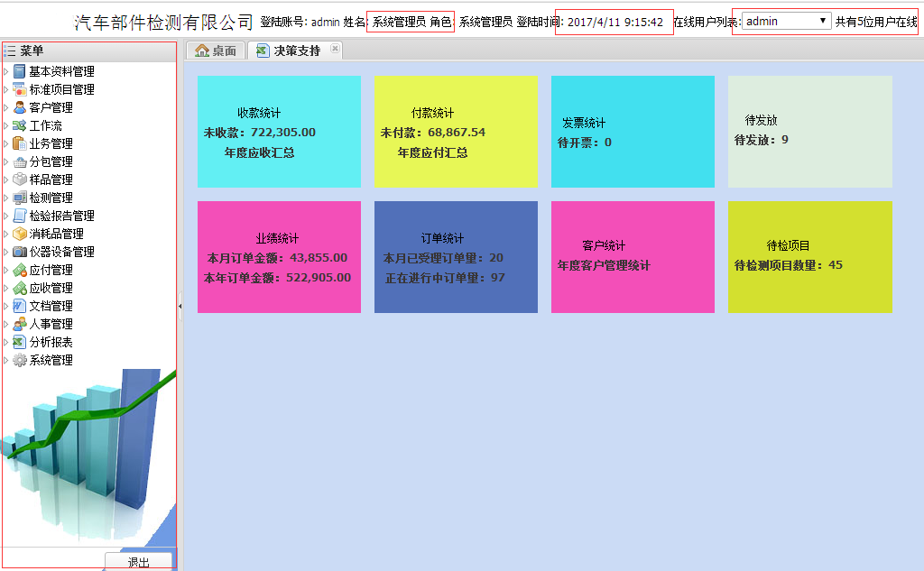The image size is (924, 571).
Task: Close the 决策支持 tab
Action: 335,49
